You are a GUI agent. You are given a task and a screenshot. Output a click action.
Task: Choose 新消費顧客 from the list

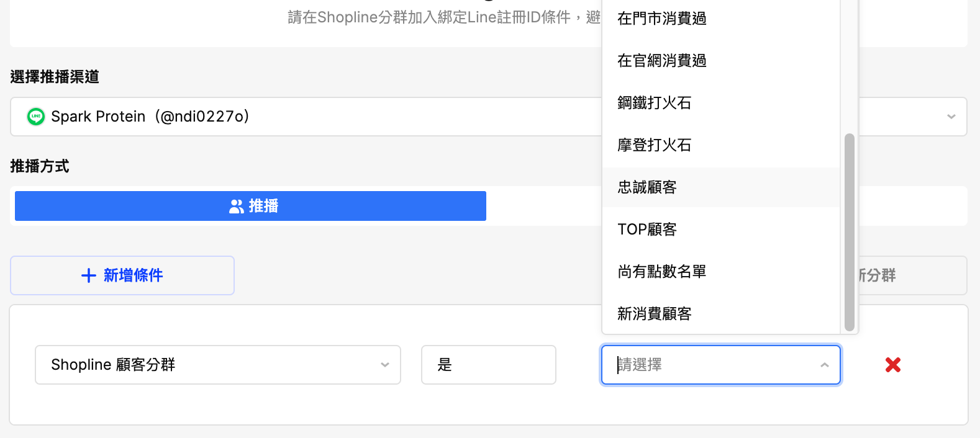[x=655, y=314]
